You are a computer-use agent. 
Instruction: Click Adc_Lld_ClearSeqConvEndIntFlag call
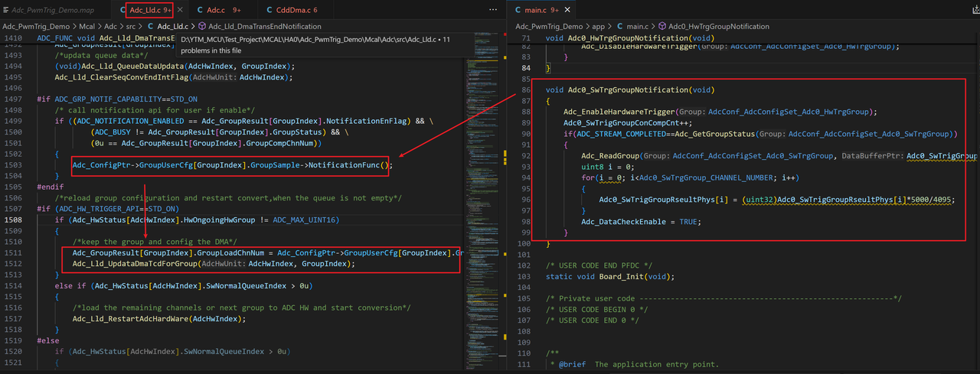[120, 77]
